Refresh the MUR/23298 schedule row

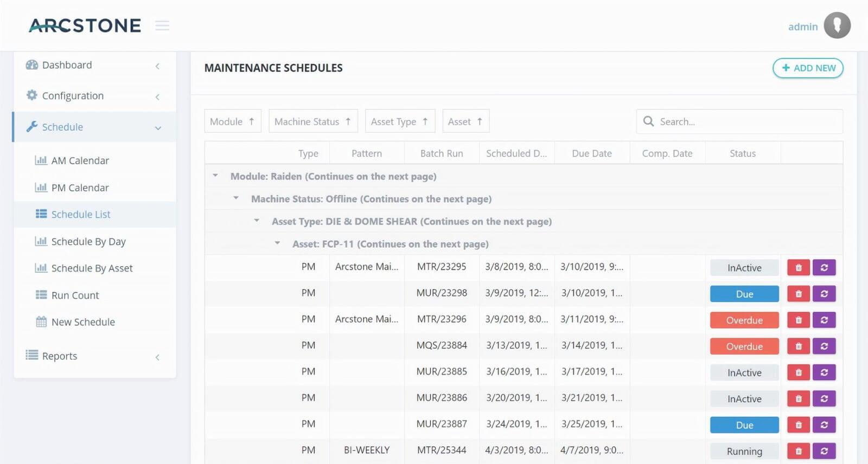coord(824,294)
